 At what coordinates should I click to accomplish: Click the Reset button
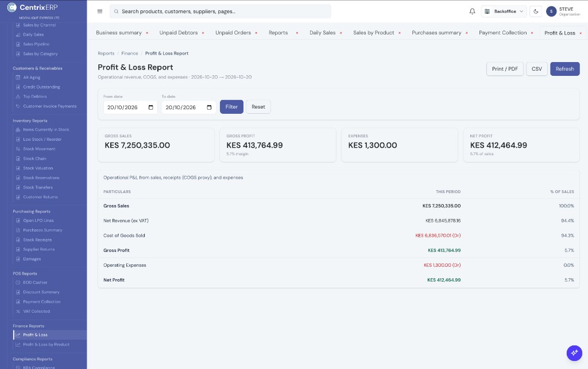(258, 106)
